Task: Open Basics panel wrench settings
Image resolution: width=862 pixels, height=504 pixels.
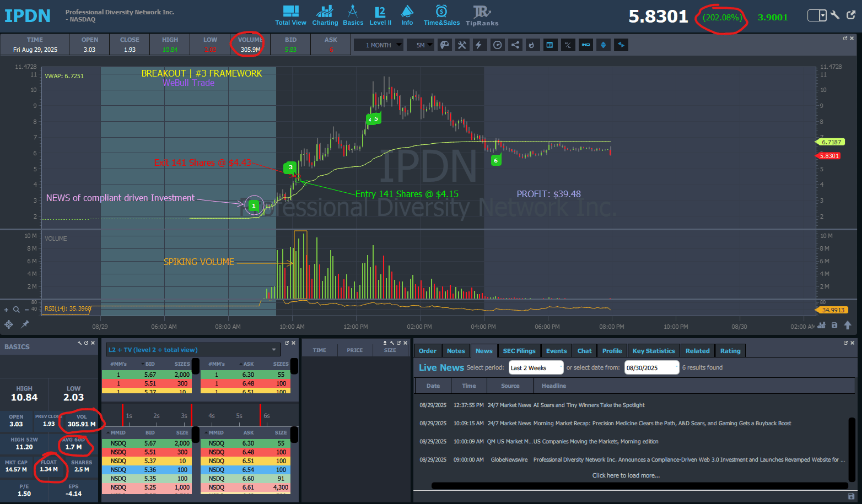Action: pyautogui.click(x=79, y=343)
